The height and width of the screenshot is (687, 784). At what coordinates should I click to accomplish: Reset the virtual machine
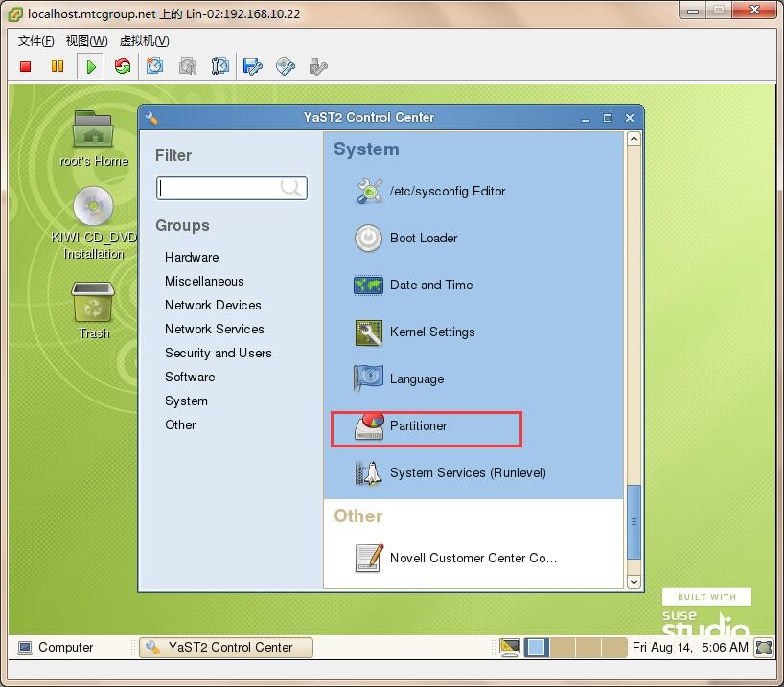123,66
